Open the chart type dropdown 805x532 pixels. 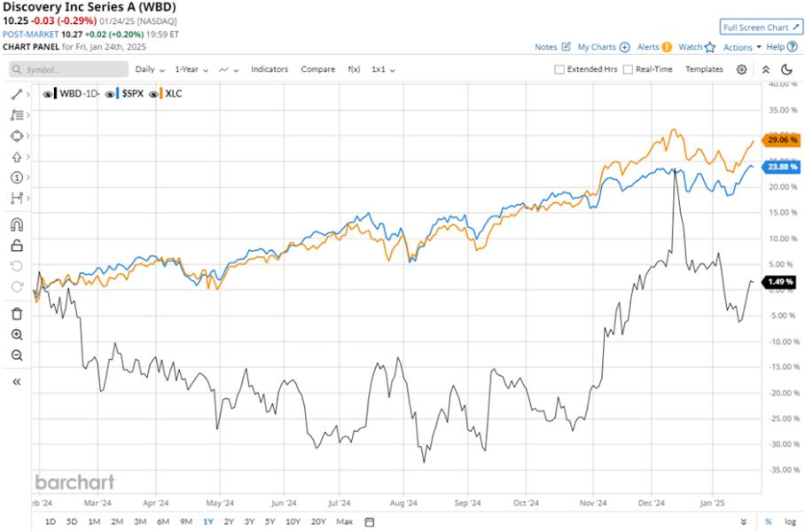pos(229,69)
